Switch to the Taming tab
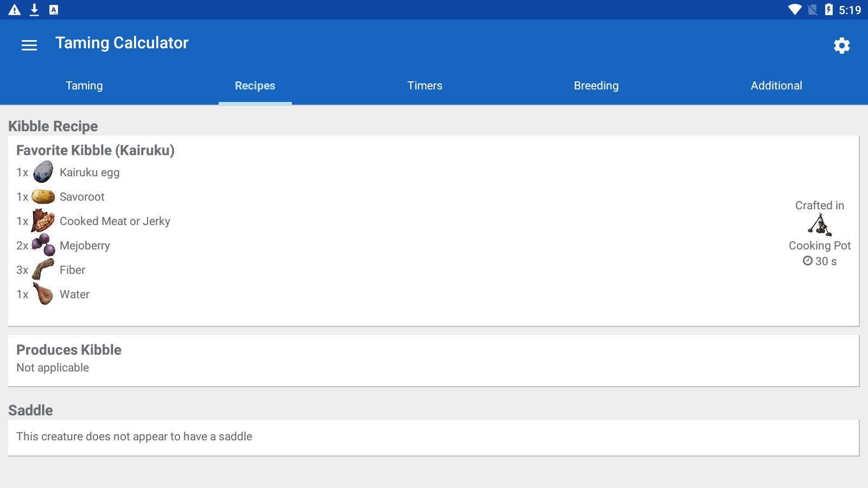Viewport: 868px width, 488px height. (84, 86)
